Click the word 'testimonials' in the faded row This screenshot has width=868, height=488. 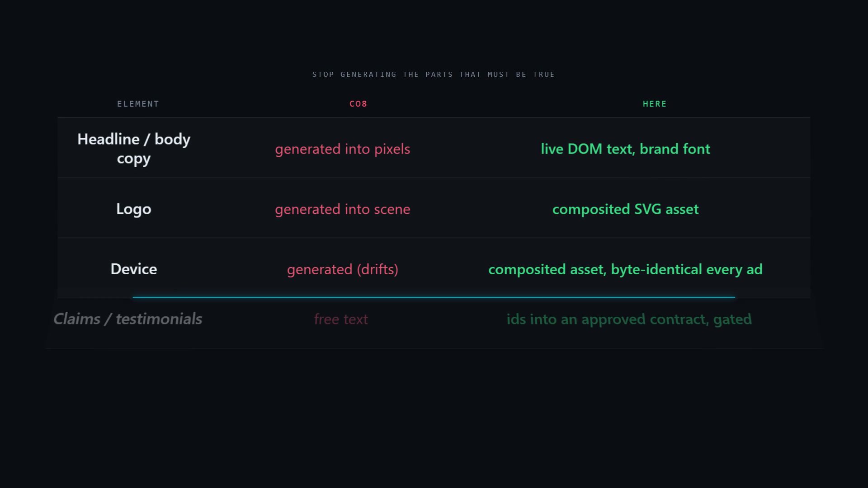pos(159,319)
